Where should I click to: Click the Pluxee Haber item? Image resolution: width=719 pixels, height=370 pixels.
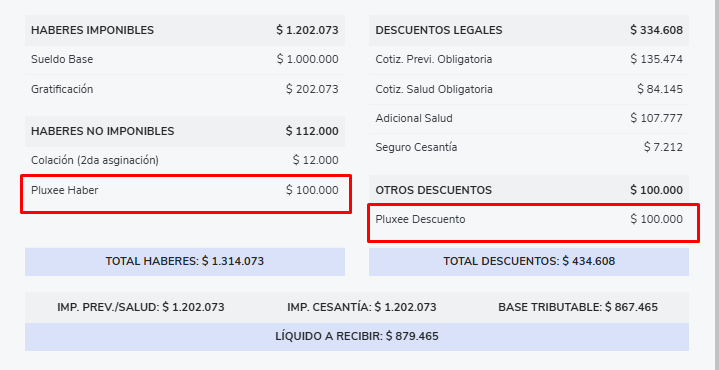(x=65, y=190)
